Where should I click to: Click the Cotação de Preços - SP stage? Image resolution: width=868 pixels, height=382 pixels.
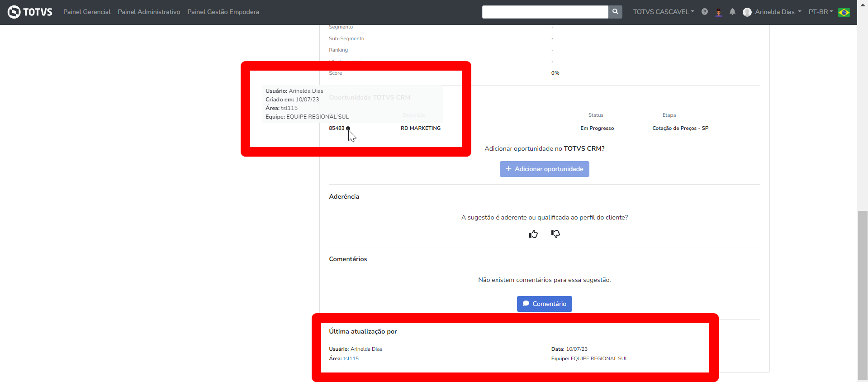680,128
